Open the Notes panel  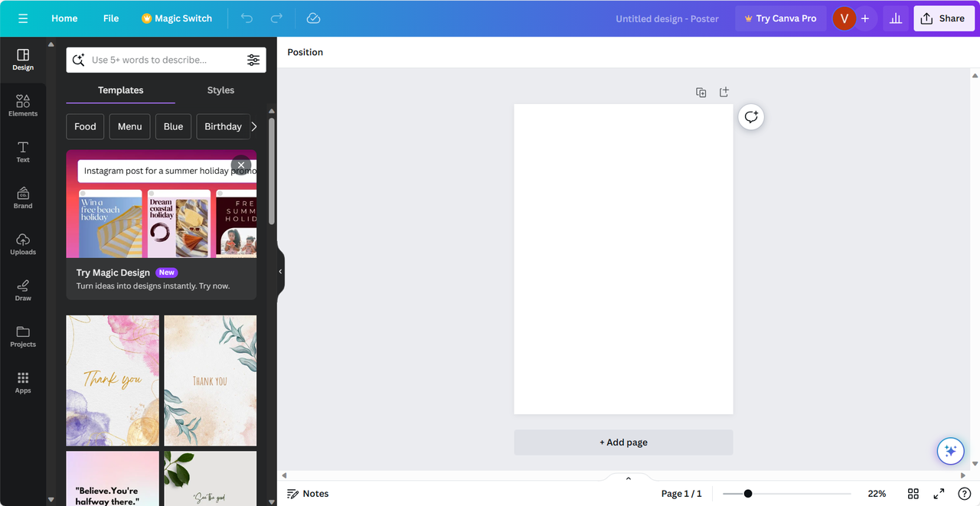click(x=308, y=494)
